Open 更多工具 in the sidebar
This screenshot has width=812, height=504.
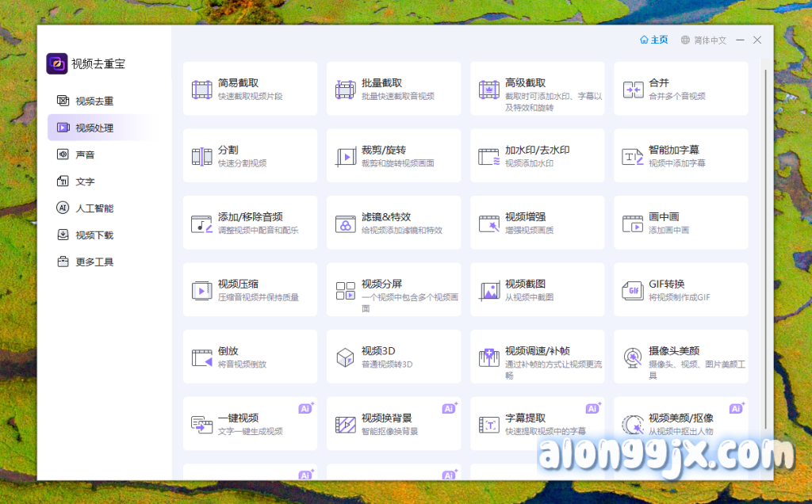(94, 262)
